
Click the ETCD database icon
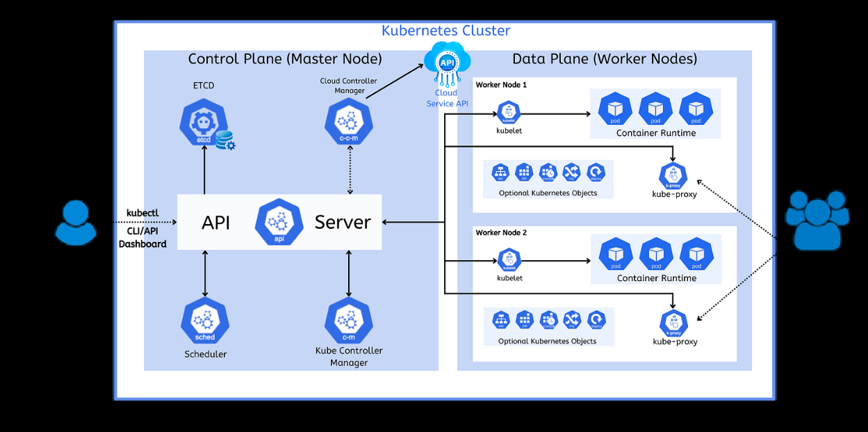pyautogui.click(x=204, y=123)
